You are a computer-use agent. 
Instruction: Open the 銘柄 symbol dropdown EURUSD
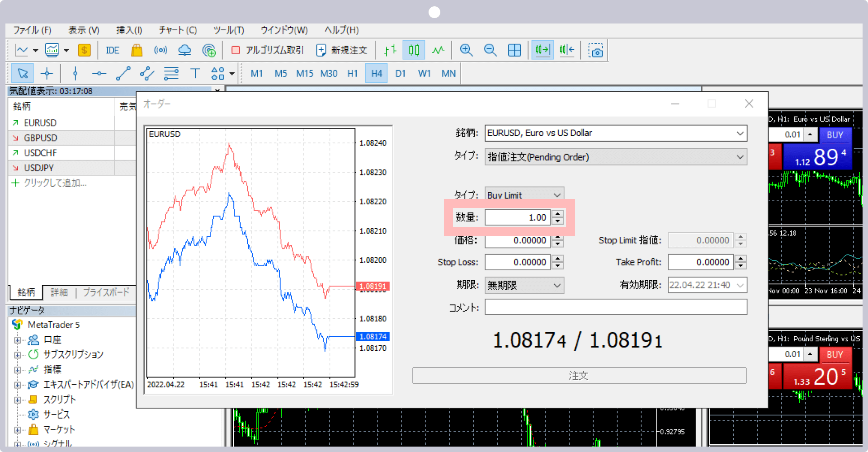coord(616,133)
